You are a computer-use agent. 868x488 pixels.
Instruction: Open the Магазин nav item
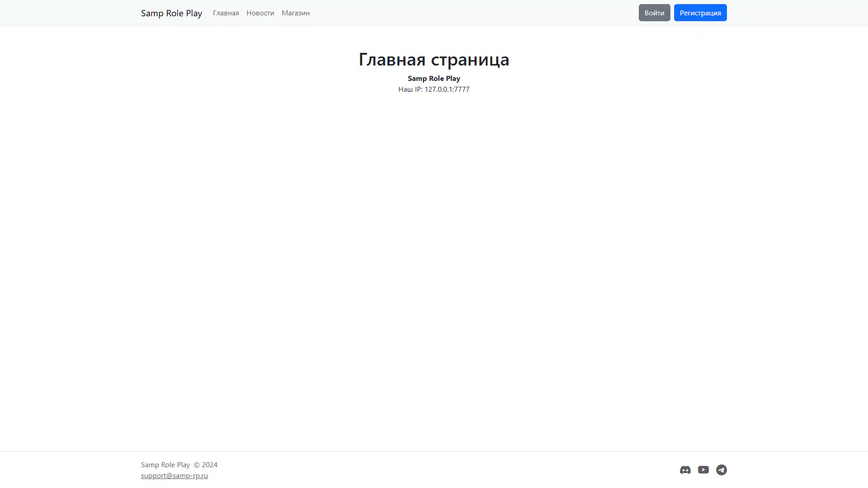pos(295,13)
